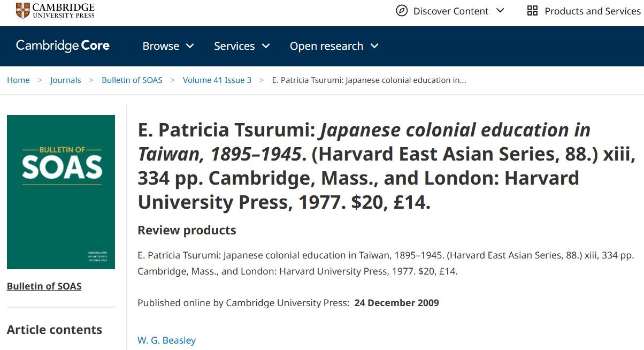Open the Browse menu label
Screen dimensions: 644x350
160,47
